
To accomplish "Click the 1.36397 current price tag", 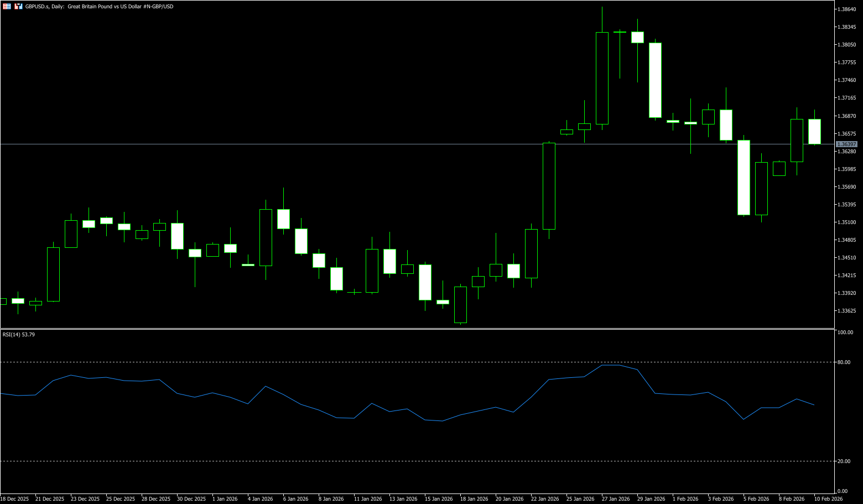I will 846,144.
